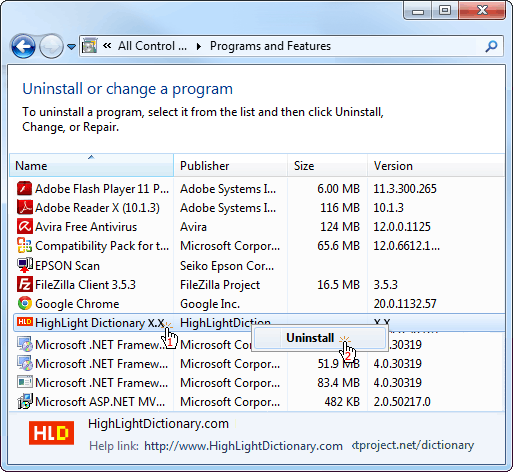Close the Programs and Features window

tap(482, 11)
